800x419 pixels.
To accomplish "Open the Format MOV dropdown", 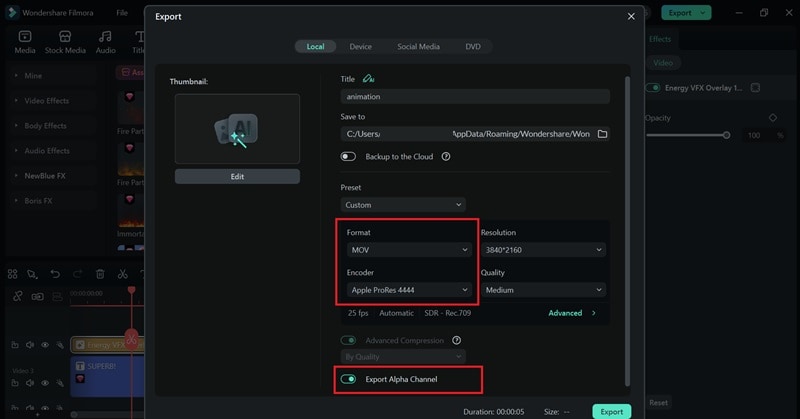I will 409,250.
